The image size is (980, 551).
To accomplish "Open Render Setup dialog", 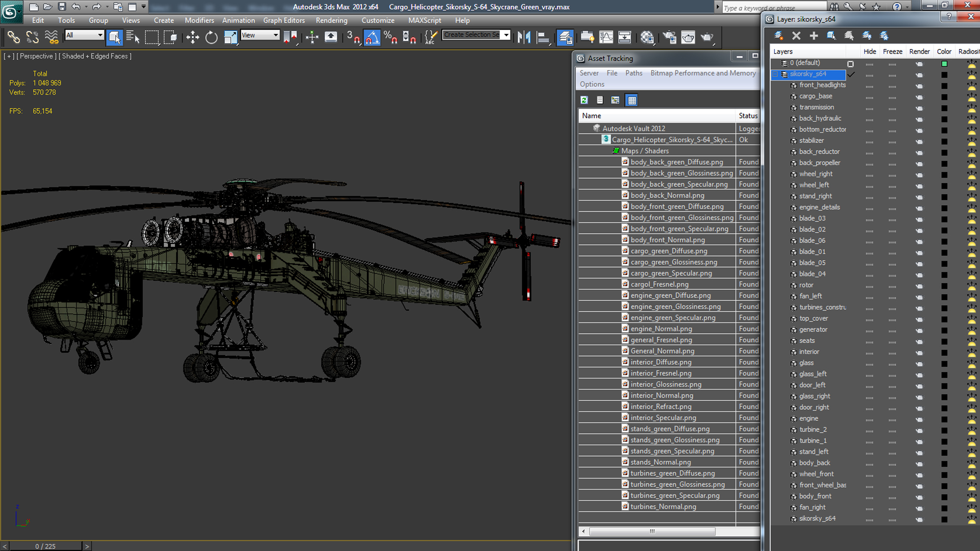I will (670, 37).
